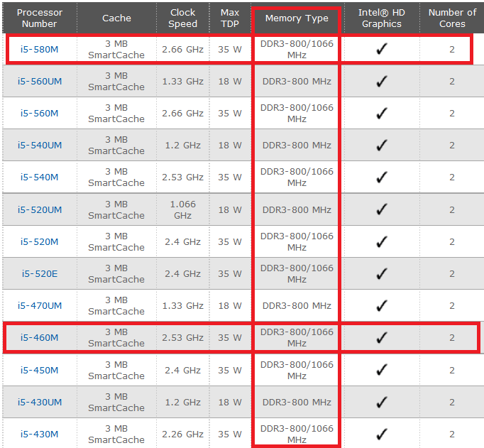Select the 1.33 GHz clock speed of i5-560UM
This screenshot has width=484, height=448.
tap(182, 81)
